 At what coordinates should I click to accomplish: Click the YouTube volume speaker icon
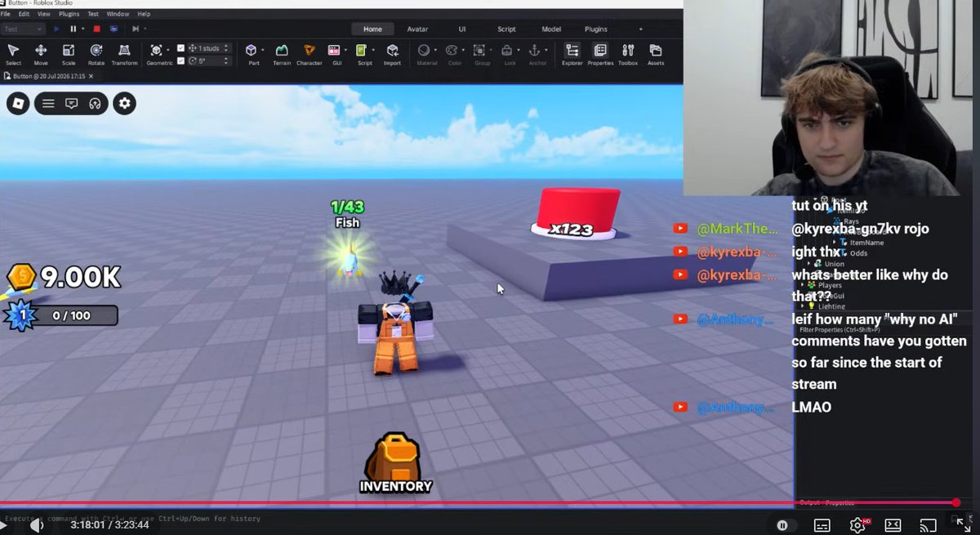pyautogui.click(x=37, y=526)
